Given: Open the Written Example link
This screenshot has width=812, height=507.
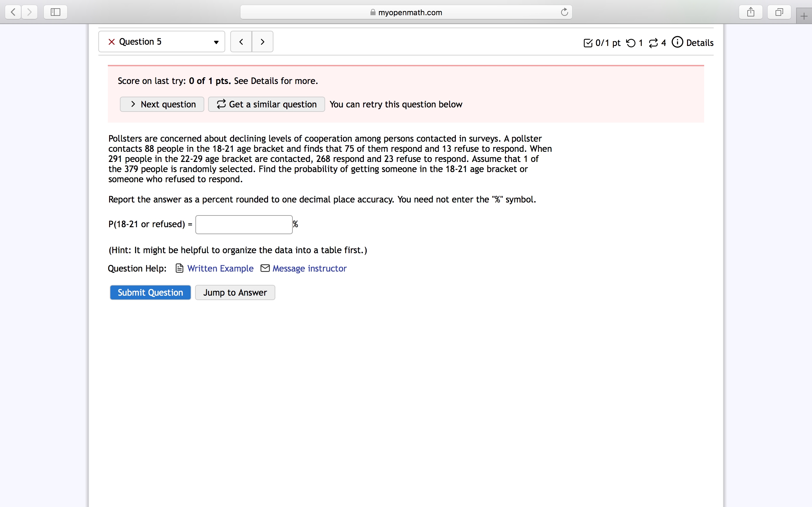Looking at the screenshot, I should [220, 268].
